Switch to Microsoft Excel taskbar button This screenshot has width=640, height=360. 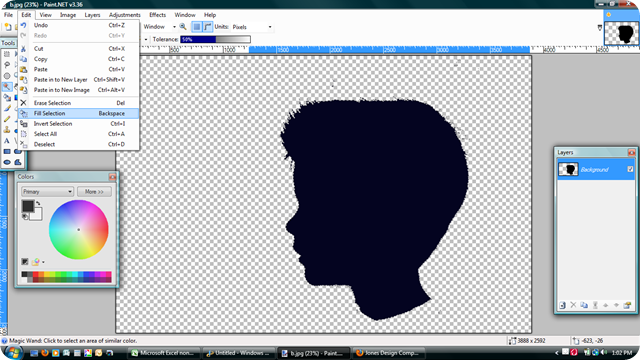point(164,353)
